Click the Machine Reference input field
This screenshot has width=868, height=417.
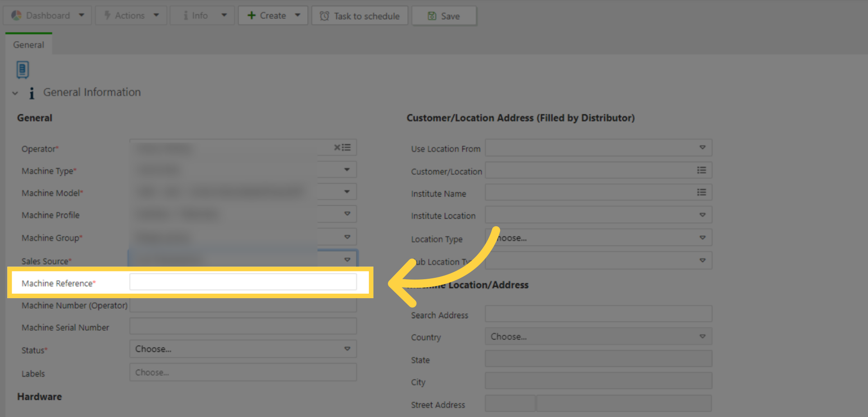(x=243, y=282)
